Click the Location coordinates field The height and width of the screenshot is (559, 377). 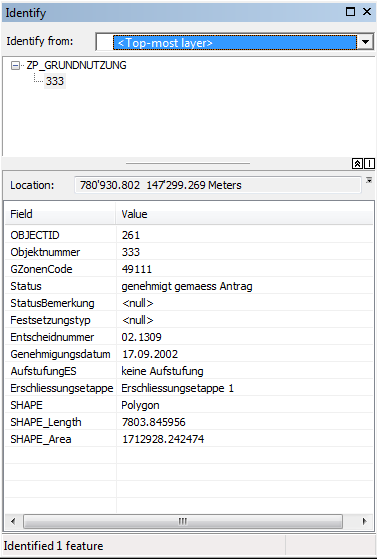tap(218, 185)
